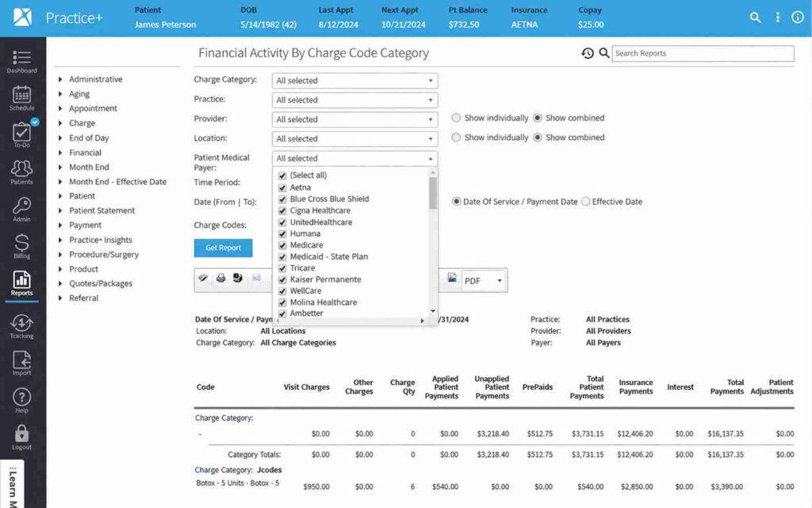Open the Tracking icon in sidebar
The width and height of the screenshot is (812, 508).
pos(21,326)
